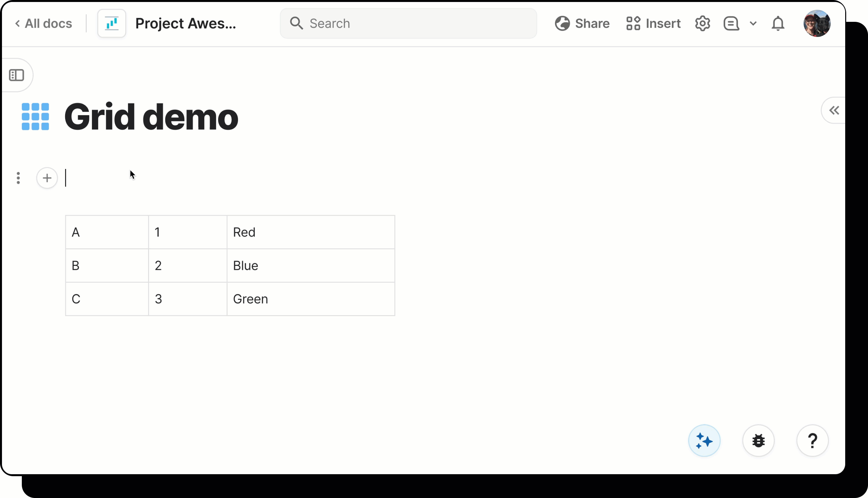This screenshot has height=498, width=868.
Task: Toggle the left sidebar panel
Action: (x=17, y=75)
